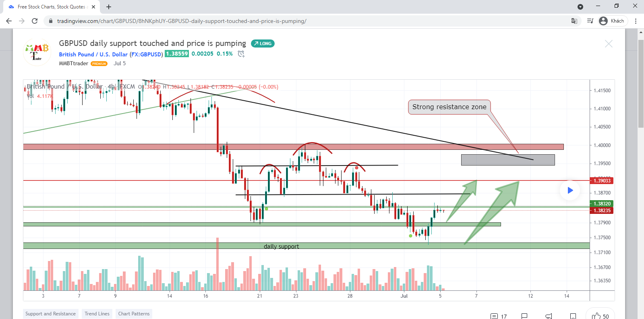The image size is (644, 319).
Task: Bookmark this trading idea
Action: point(574,316)
